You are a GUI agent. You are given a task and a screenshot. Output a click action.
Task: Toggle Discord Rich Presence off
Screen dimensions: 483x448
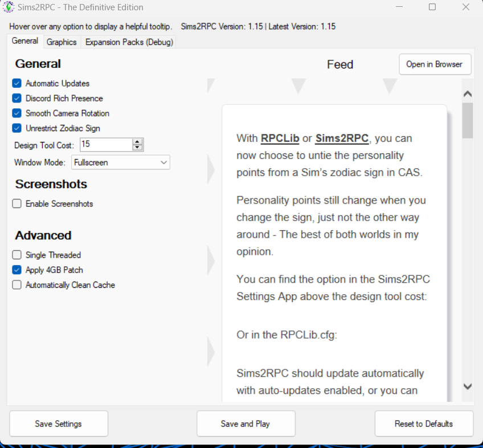(17, 98)
